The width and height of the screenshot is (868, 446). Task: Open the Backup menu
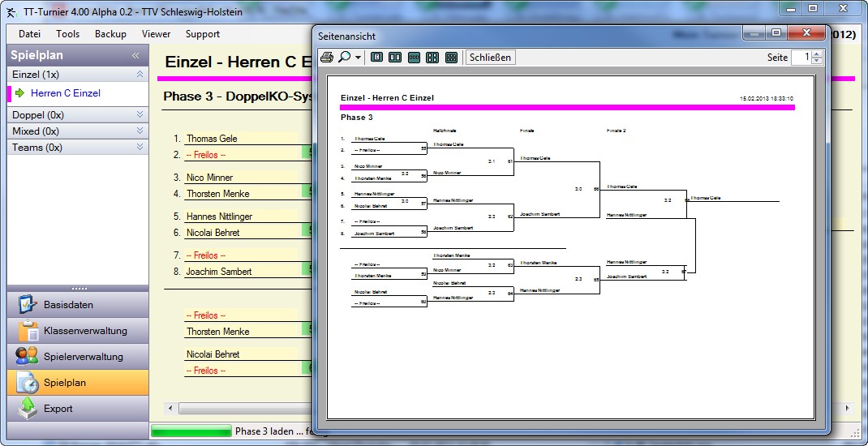coord(110,34)
